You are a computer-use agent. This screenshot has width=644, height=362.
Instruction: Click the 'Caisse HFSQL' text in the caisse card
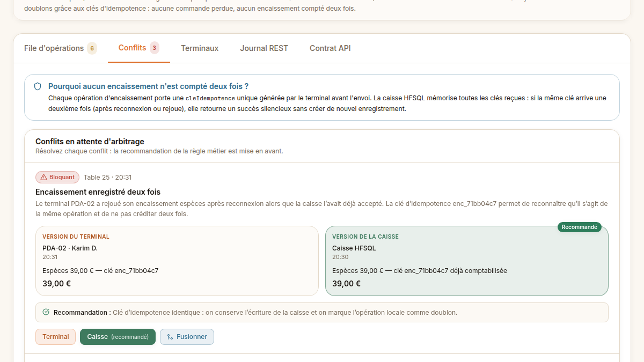(x=354, y=248)
